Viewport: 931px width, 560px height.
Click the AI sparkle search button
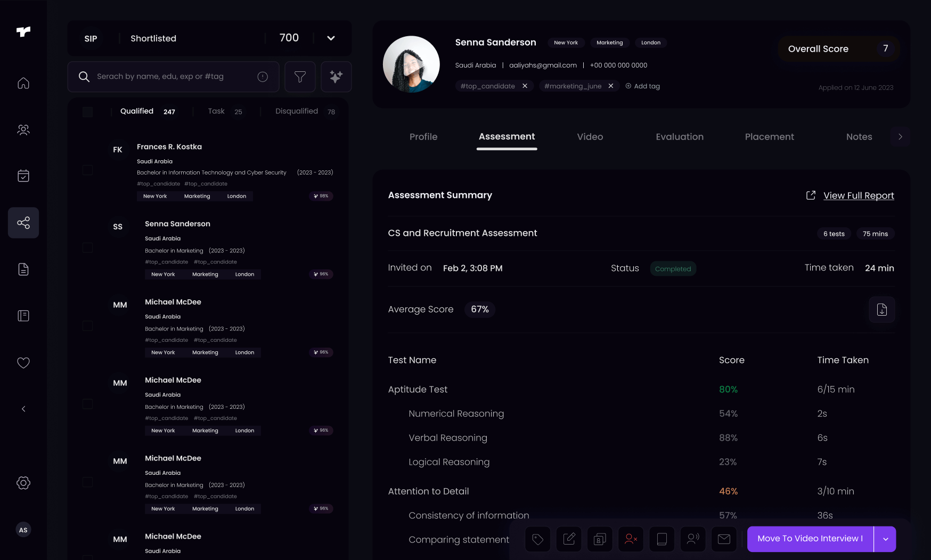[x=336, y=77]
